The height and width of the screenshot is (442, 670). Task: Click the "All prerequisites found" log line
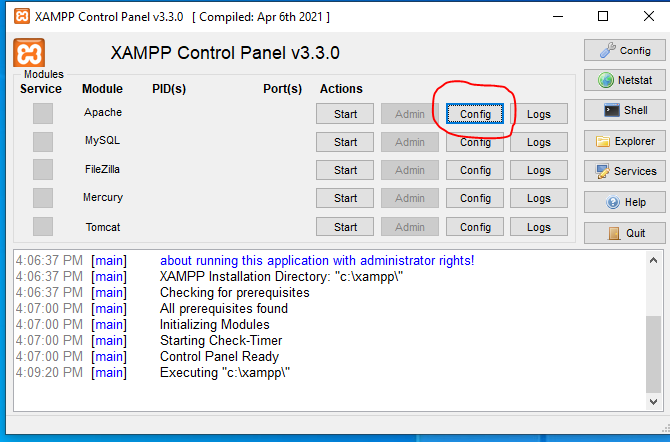click(224, 308)
